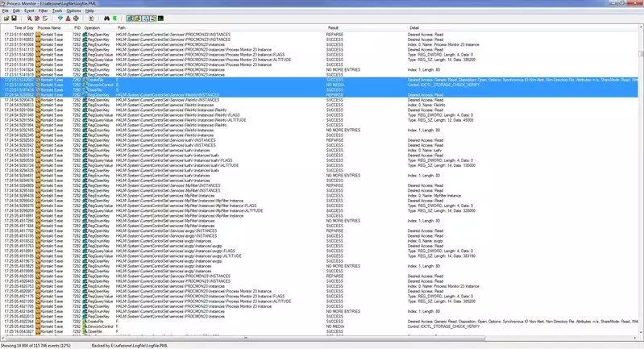Open the Tools menu
644x349 pixels.
pos(57,10)
